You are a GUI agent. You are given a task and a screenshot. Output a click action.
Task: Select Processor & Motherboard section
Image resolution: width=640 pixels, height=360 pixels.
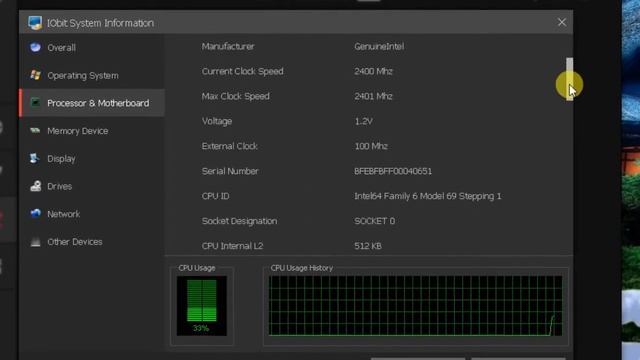[x=92, y=103]
